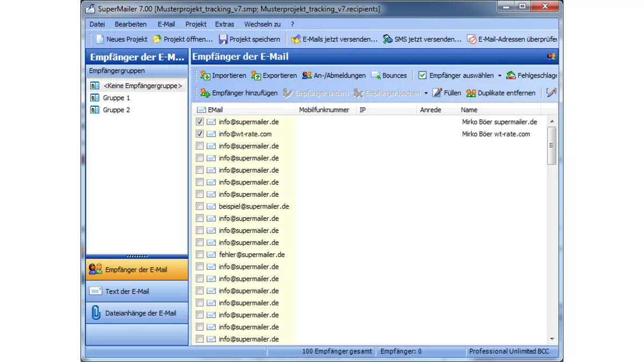Click the E-Mail-Adressen überprüfen icon
The width and height of the screenshot is (644, 362).
click(472, 39)
